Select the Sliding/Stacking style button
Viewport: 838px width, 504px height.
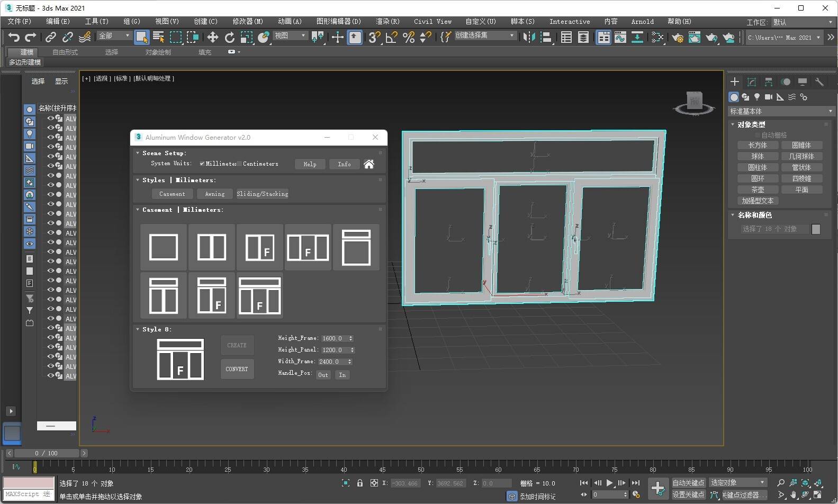[x=262, y=194]
